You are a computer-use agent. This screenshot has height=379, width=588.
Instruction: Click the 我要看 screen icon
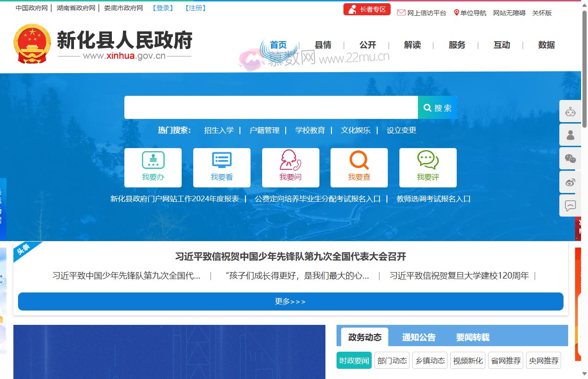(x=222, y=168)
